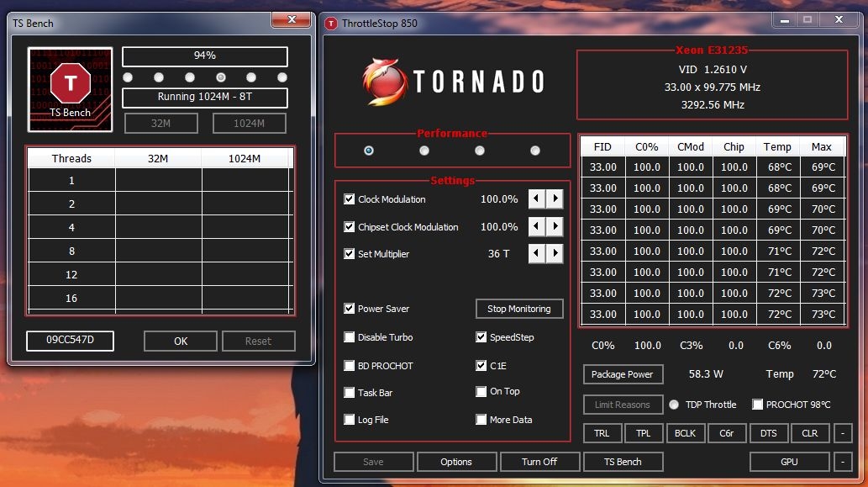Screen dimensions: 868x487
Task: Open Limit Reasons
Action: (623, 405)
